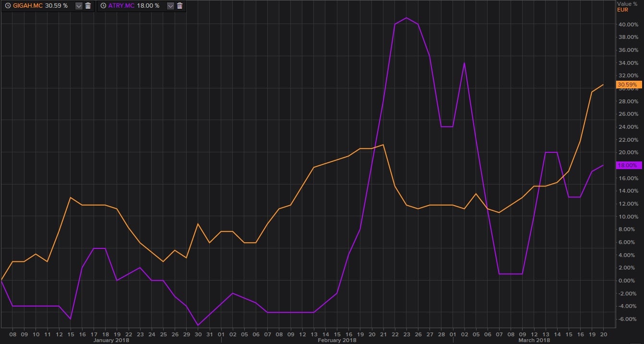Click the 40.00% label on value axis
The image size is (644, 344).
[628, 24]
